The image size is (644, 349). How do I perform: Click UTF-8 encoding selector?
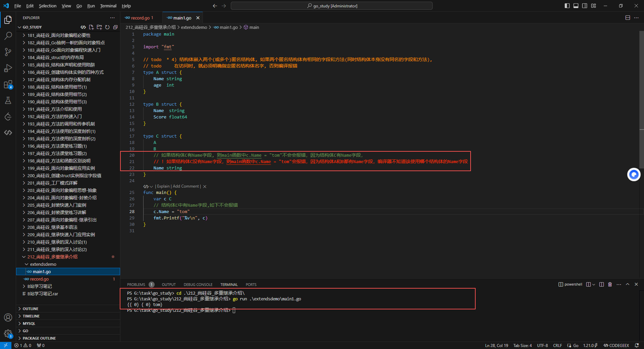point(542,345)
